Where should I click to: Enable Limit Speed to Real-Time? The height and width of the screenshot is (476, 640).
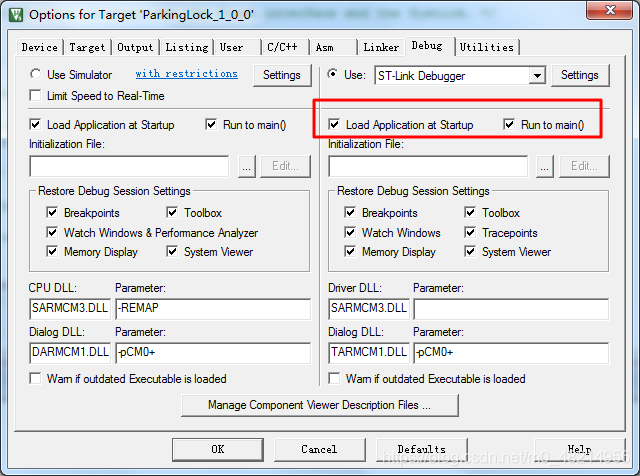pyautogui.click(x=36, y=96)
